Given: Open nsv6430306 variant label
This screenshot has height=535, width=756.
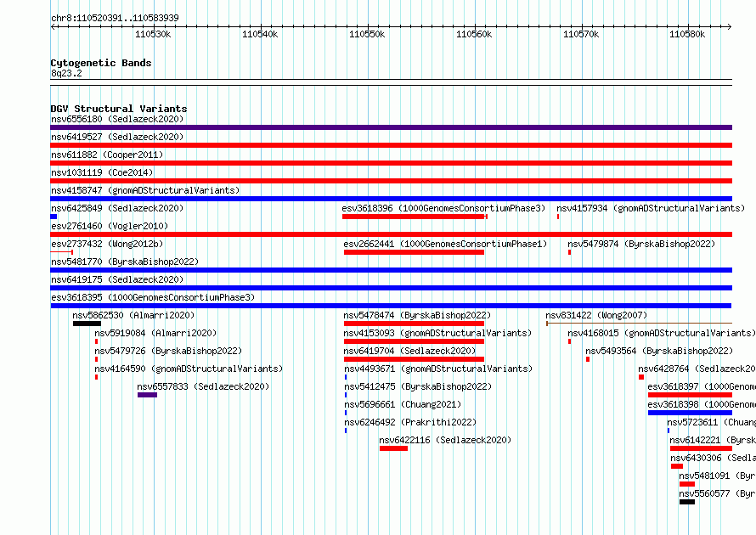Looking at the screenshot, I should 713,458.
